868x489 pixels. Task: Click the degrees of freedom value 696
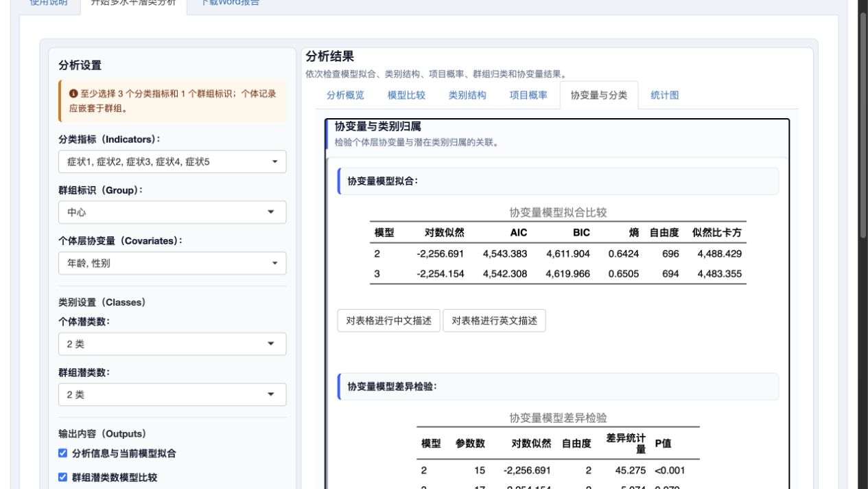tap(670, 253)
